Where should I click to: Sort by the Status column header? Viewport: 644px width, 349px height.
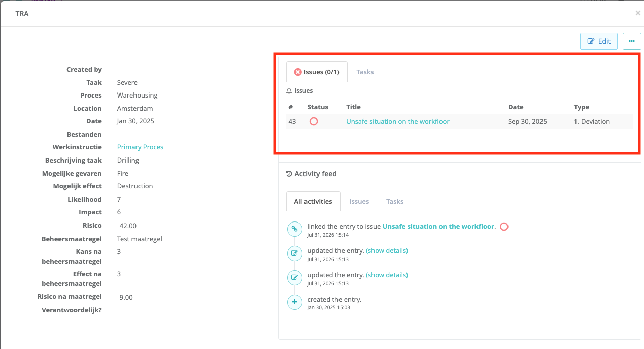coord(318,107)
